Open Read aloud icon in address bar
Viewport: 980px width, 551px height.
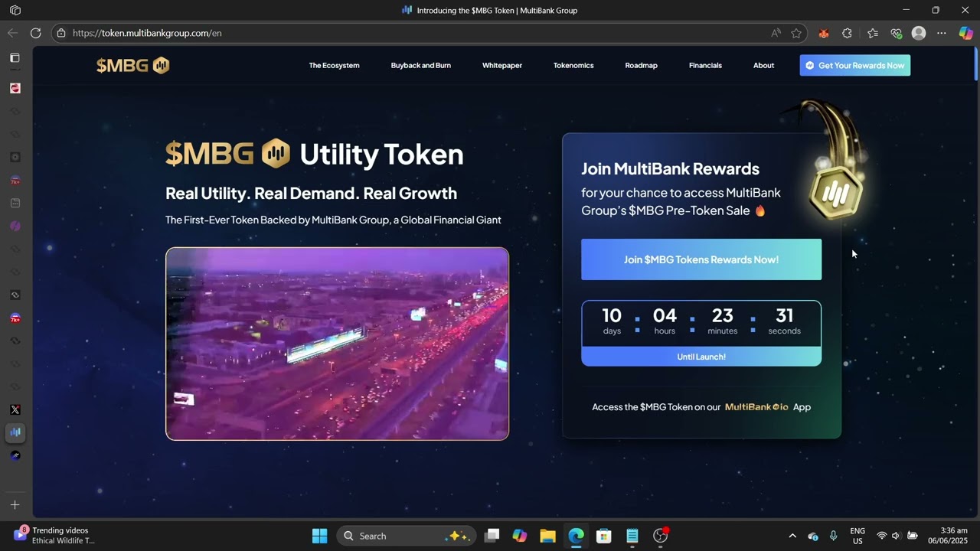click(776, 33)
